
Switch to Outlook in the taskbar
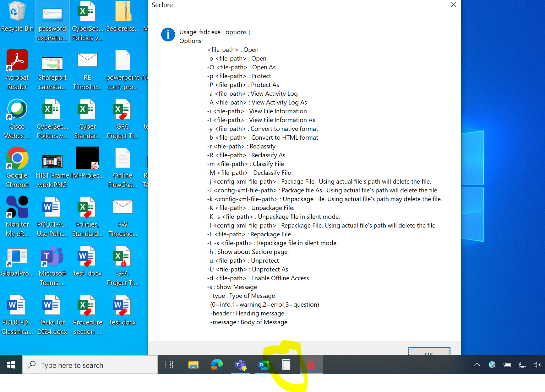point(264,365)
